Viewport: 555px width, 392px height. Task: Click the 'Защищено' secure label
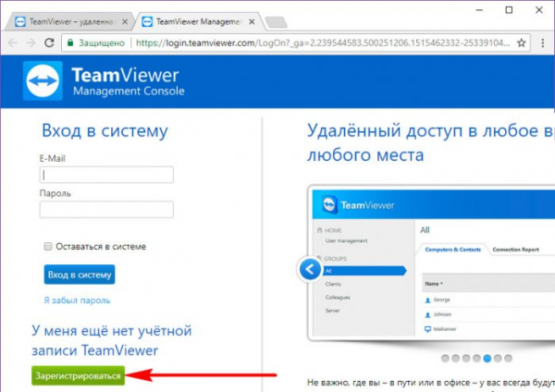(102, 43)
